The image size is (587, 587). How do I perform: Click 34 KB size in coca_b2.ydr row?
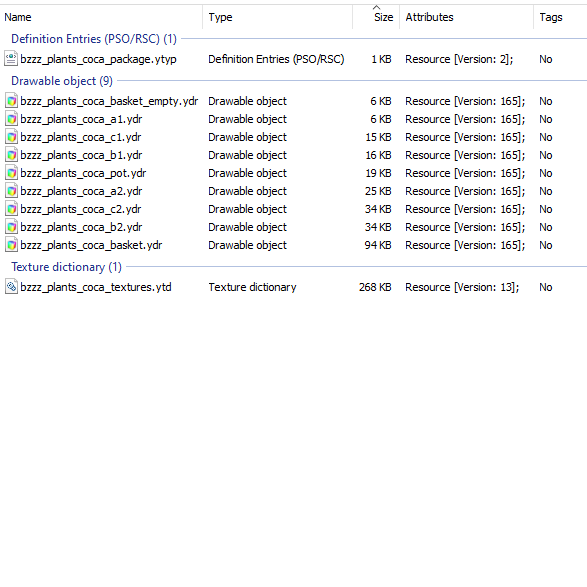pyautogui.click(x=378, y=227)
